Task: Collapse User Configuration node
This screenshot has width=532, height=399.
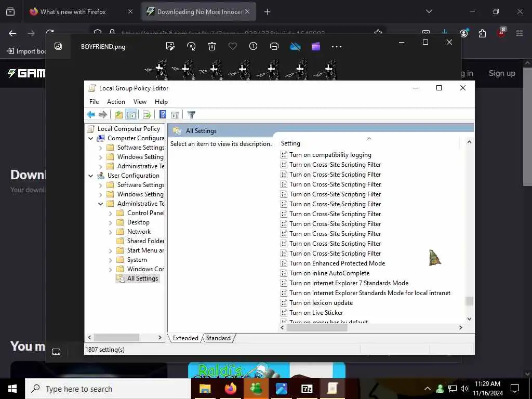Action: [x=90, y=176]
